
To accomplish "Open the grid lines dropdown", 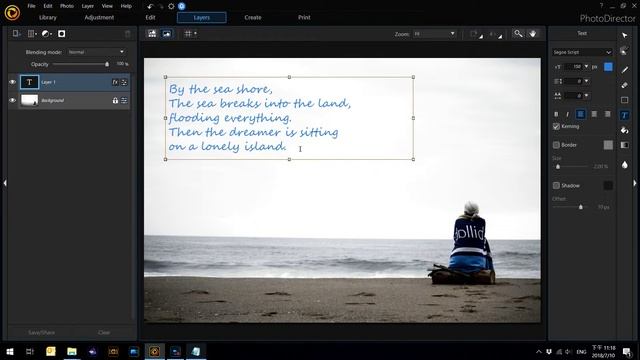I will coord(190,34).
